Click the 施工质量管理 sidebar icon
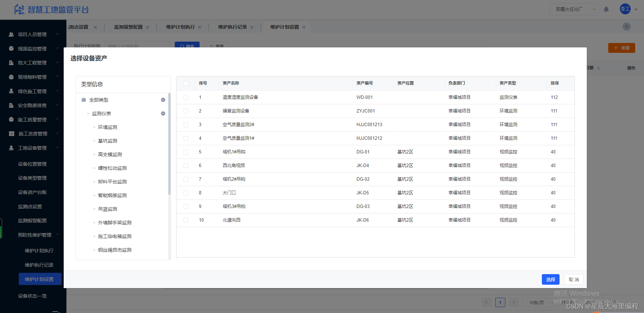Image resolution: width=644 pixels, height=313 pixels. coord(11,120)
